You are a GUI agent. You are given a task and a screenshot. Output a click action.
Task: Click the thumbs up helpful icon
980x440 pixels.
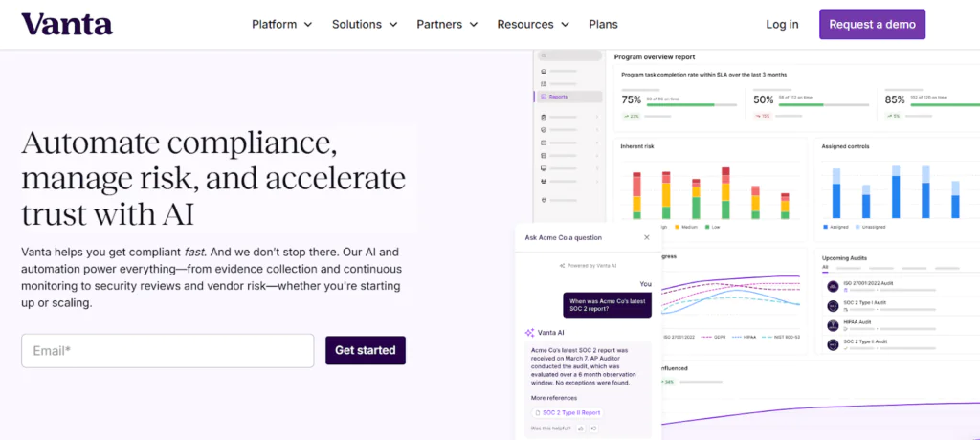(582, 428)
